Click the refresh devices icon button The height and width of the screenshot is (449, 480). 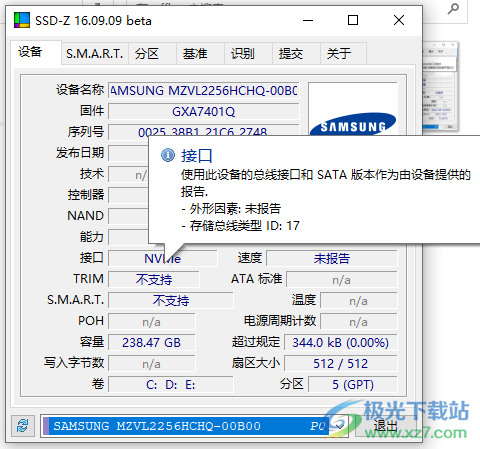pos(23,426)
